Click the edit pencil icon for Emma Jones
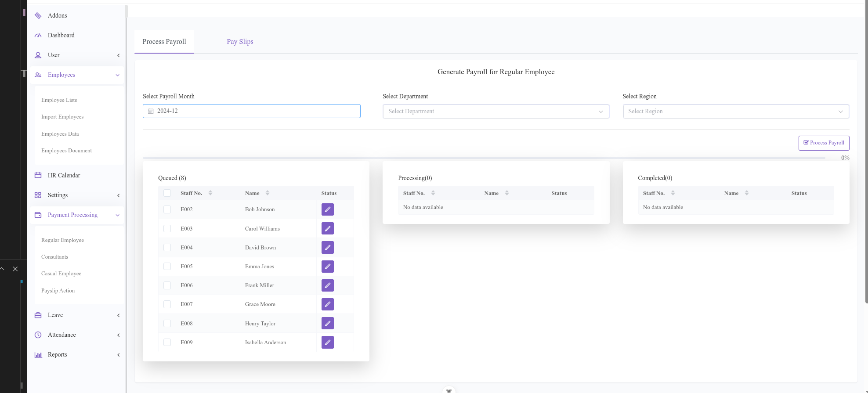Viewport: 868px width, 393px height. [327, 267]
